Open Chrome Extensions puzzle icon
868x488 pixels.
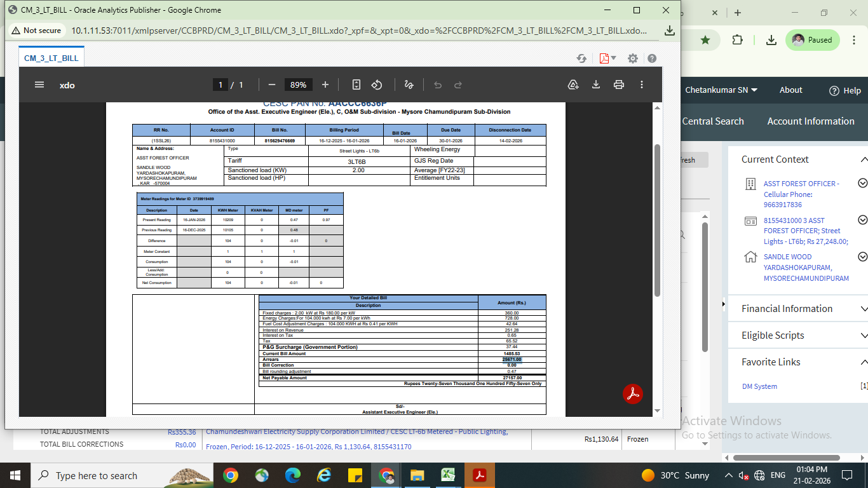[x=737, y=40]
